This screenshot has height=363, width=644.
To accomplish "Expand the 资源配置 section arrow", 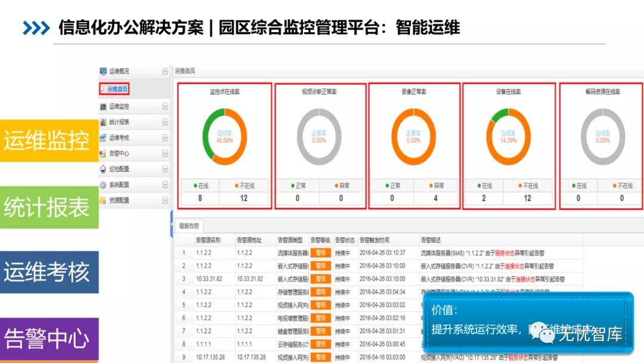I will click(165, 200).
